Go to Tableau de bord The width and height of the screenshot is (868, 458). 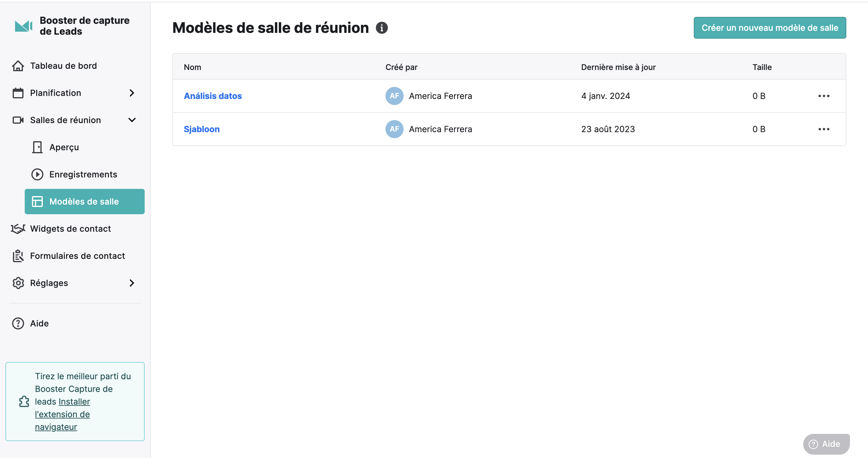(63, 66)
